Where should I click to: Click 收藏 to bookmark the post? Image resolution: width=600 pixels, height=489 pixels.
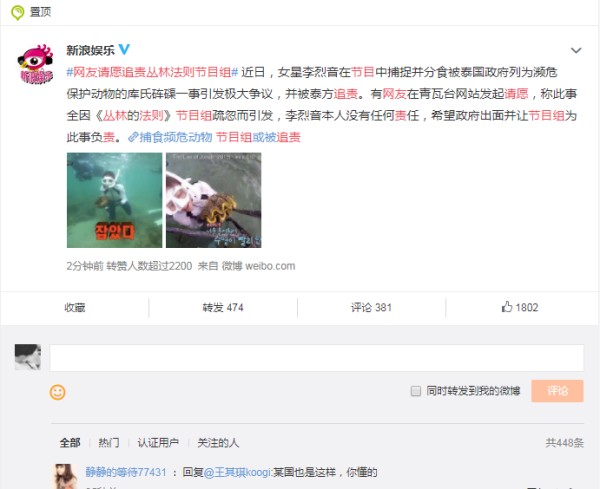tap(75, 307)
